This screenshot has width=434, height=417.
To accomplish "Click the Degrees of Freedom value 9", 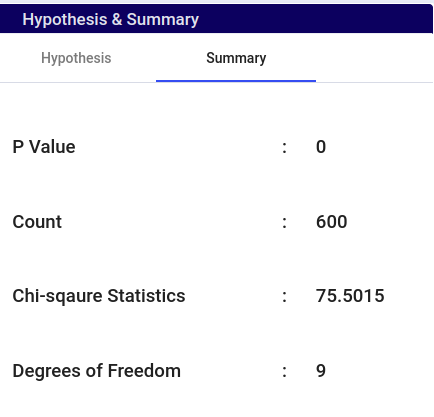I will click(x=321, y=371).
